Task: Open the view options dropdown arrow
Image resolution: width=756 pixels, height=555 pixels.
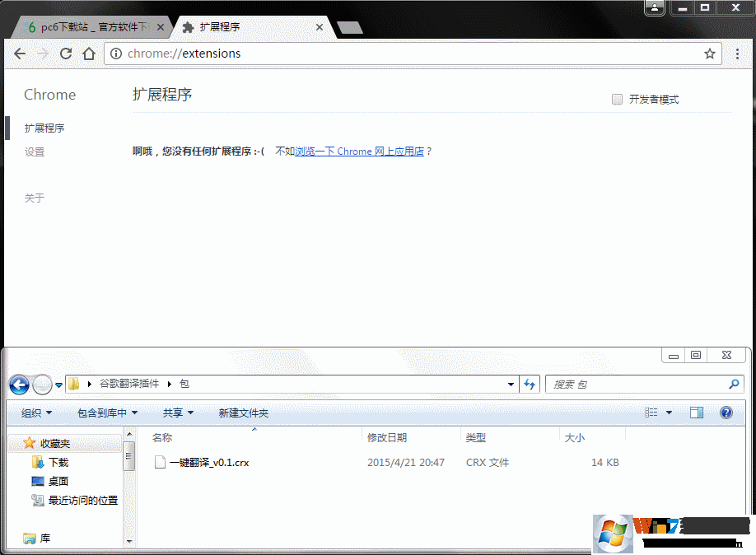Action: pyautogui.click(x=669, y=413)
